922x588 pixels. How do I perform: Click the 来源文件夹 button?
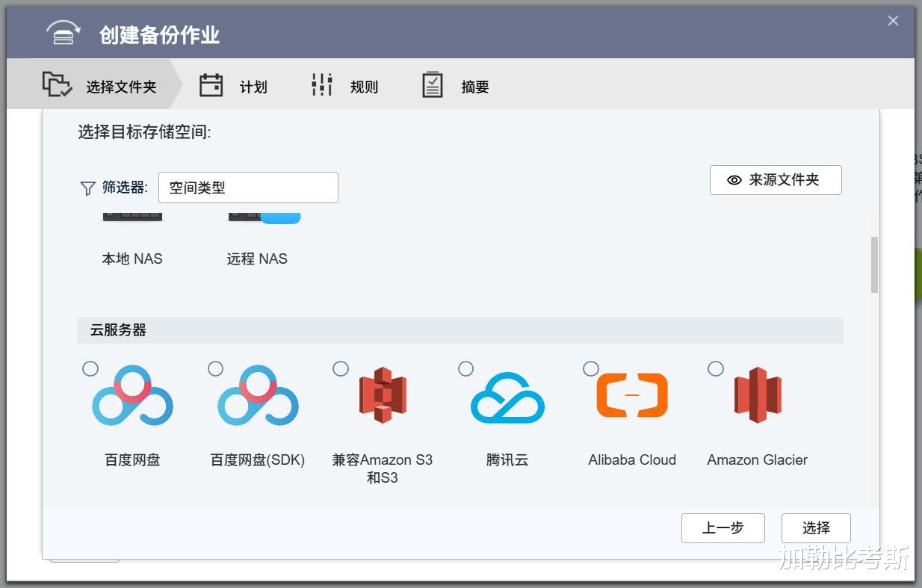tap(776, 180)
